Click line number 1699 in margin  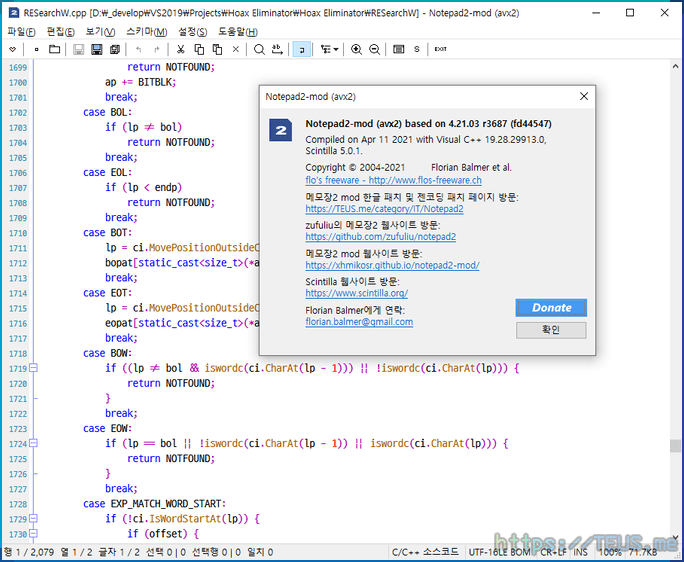click(x=18, y=68)
